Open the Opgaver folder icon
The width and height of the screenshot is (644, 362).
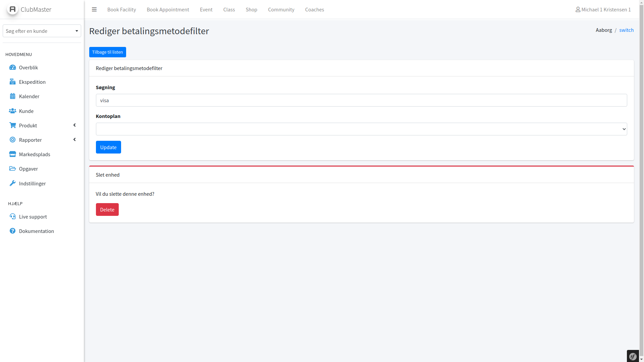pos(12,169)
